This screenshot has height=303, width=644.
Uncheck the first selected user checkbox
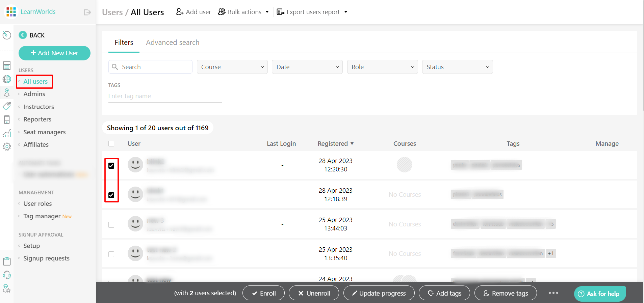point(111,166)
